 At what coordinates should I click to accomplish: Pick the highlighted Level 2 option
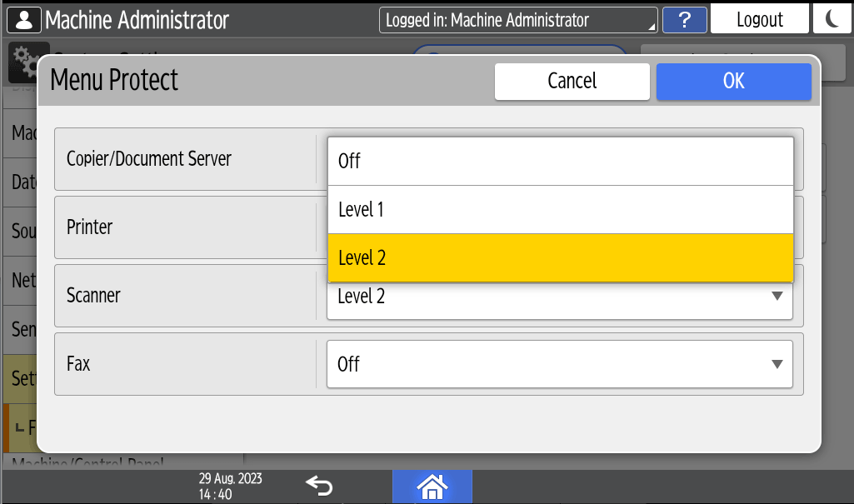[x=559, y=258]
